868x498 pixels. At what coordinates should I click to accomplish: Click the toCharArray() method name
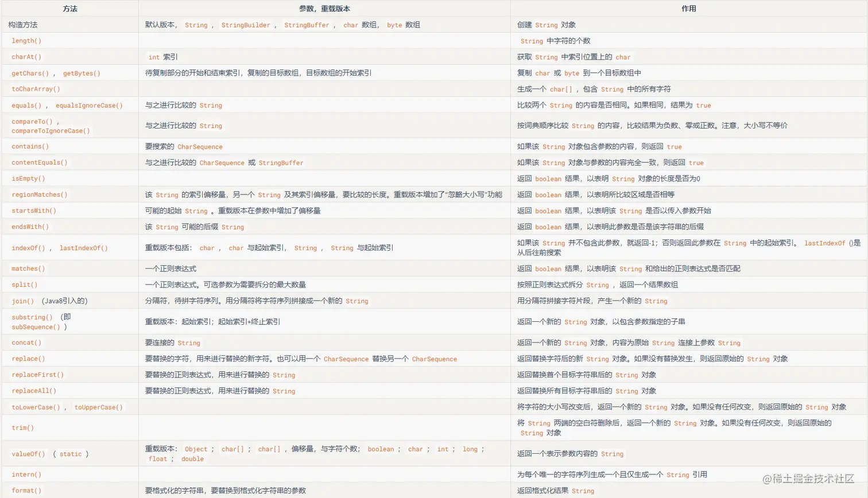click(x=36, y=89)
